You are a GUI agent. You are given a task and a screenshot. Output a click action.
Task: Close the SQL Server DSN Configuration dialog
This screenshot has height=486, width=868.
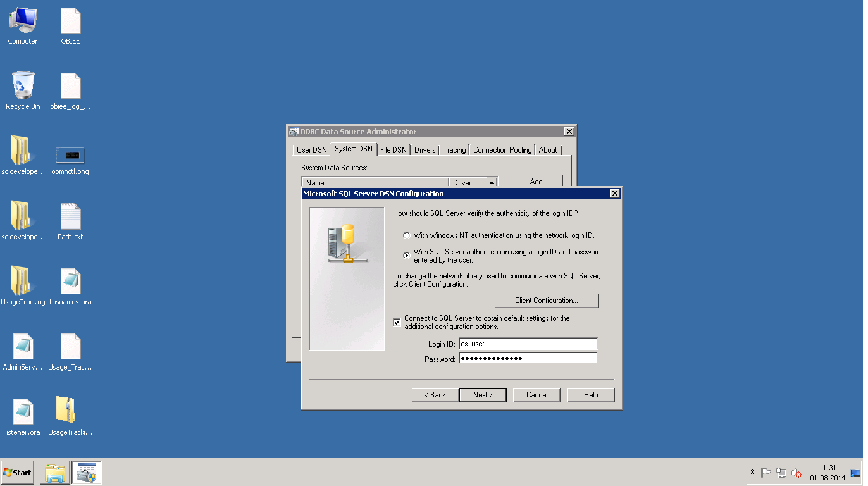(x=614, y=194)
